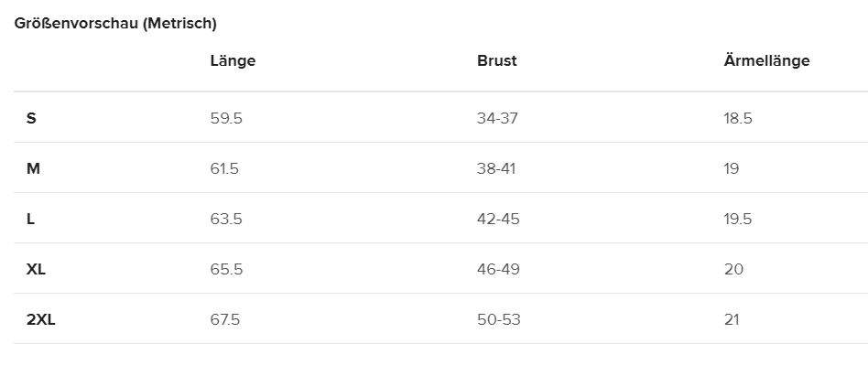This screenshot has width=868, height=376.
Task: Select the 34-37 chest measurement
Action: (498, 118)
